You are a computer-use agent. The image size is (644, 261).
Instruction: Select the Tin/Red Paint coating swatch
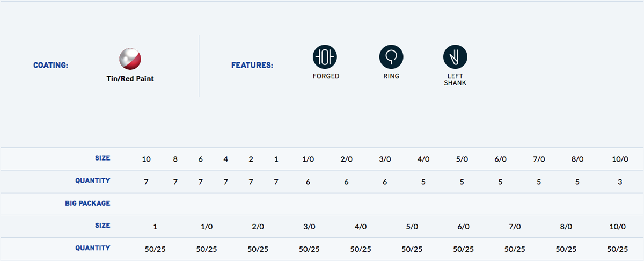click(x=130, y=59)
